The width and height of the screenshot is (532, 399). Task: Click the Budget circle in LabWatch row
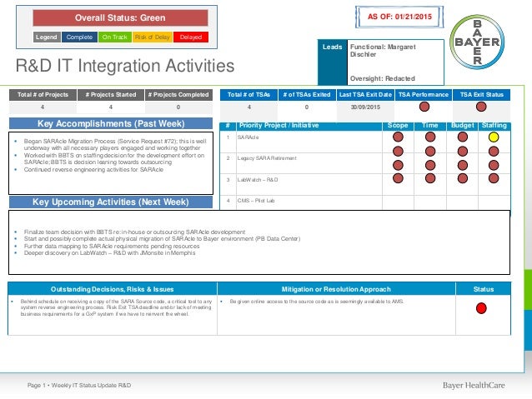pos(463,178)
